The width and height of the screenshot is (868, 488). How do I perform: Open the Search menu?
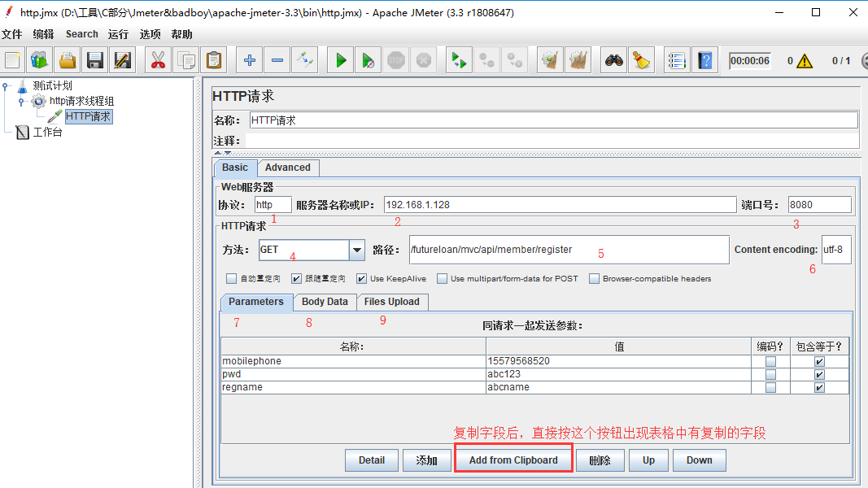pos(82,34)
